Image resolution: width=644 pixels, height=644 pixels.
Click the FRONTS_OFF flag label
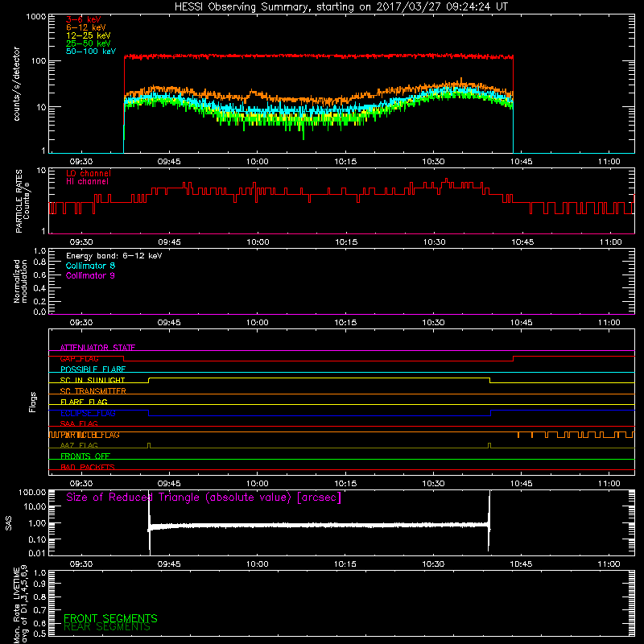tap(85, 456)
